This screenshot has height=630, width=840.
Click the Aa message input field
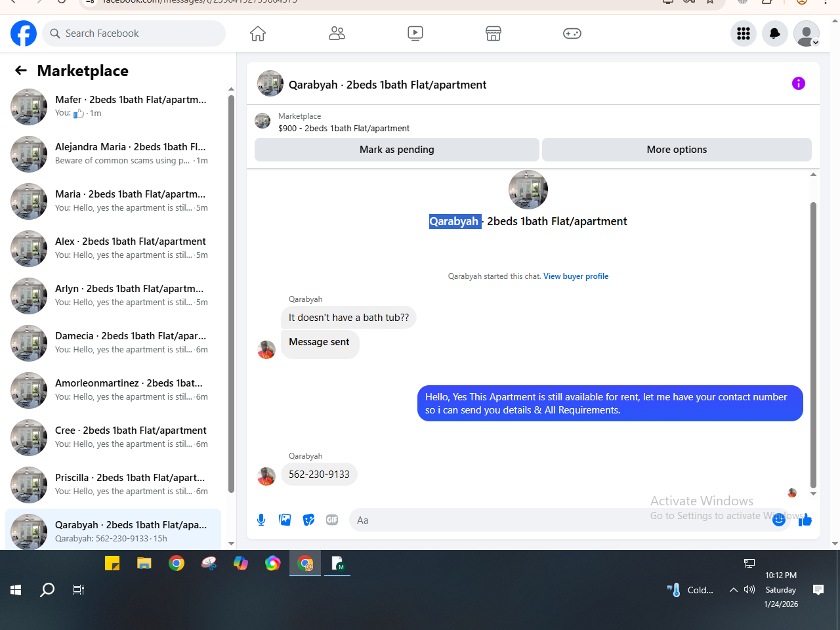pyautogui.click(x=570, y=520)
